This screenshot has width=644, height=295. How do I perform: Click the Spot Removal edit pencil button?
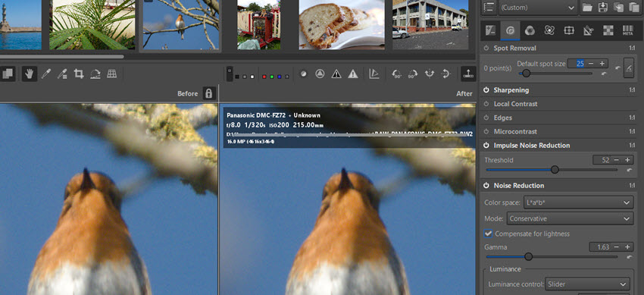(x=629, y=67)
